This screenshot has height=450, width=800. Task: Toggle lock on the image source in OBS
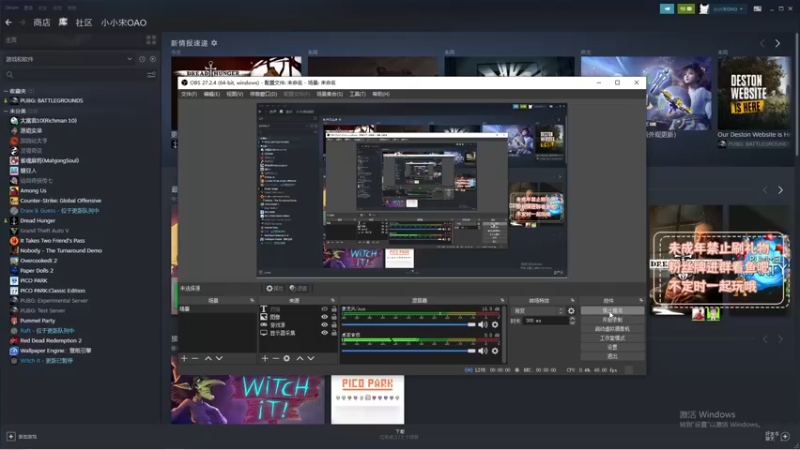[334, 317]
